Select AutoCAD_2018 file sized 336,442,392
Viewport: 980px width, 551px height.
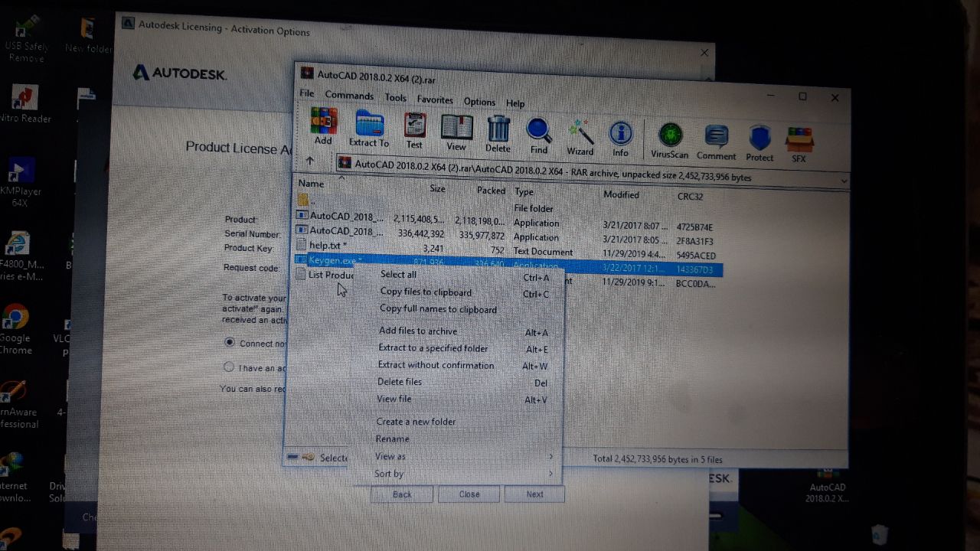(x=506, y=234)
